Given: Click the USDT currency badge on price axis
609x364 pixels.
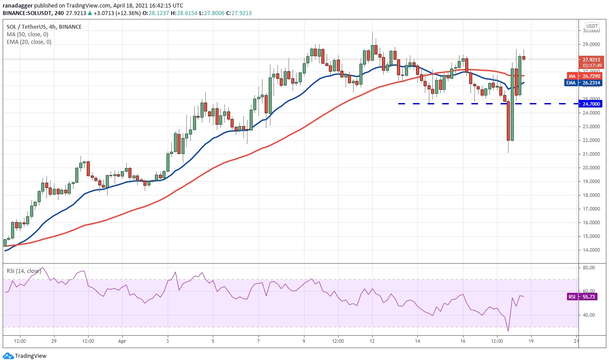Looking at the screenshot, I should 592,26.
